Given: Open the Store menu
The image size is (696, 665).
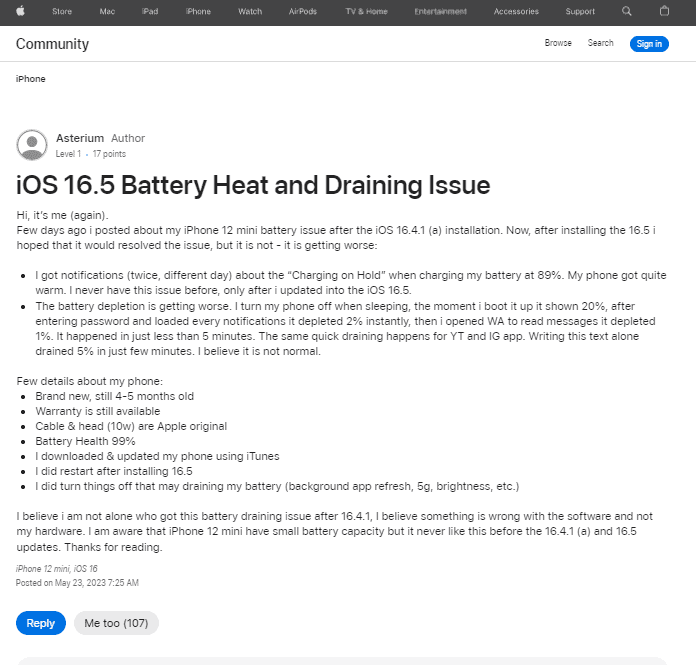Looking at the screenshot, I should click(x=62, y=12).
